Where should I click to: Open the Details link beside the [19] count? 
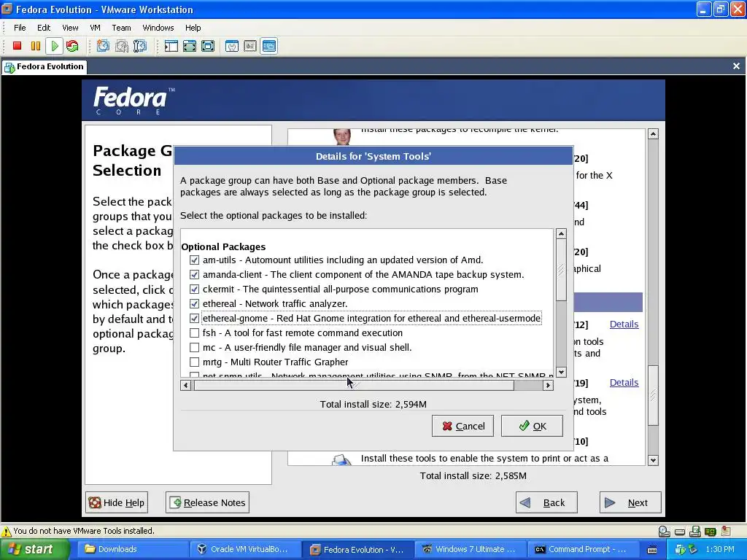(x=624, y=382)
